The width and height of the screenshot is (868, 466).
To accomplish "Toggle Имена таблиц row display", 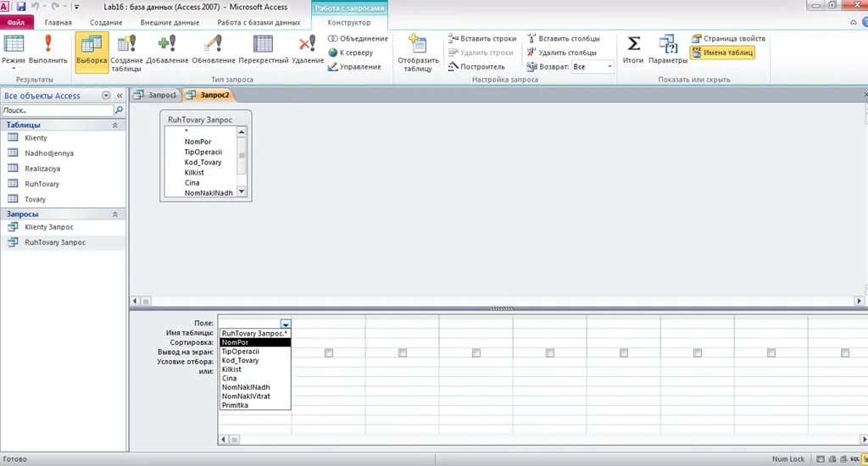I will [x=722, y=53].
